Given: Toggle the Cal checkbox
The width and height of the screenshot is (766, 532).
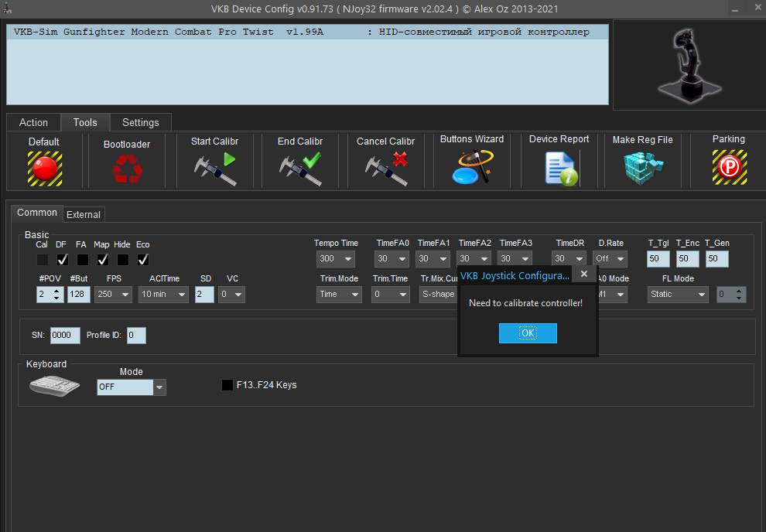Looking at the screenshot, I should click(x=42, y=260).
